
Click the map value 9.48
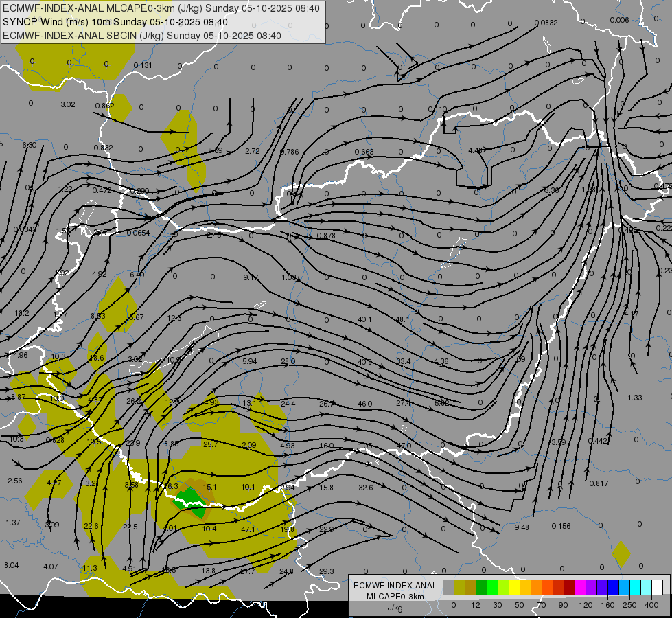tap(522, 527)
